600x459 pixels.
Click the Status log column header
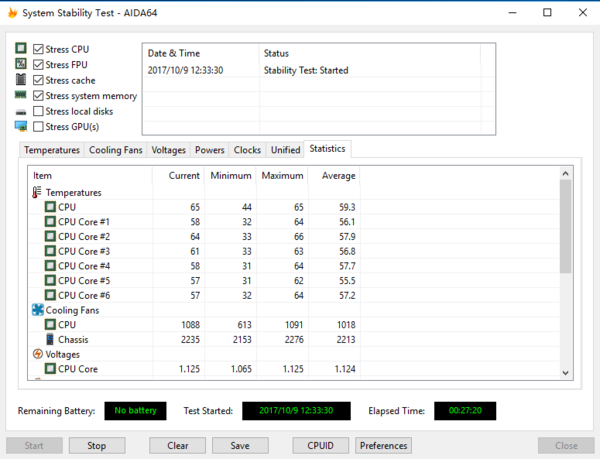pyautogui.click(x=370, y=54)
